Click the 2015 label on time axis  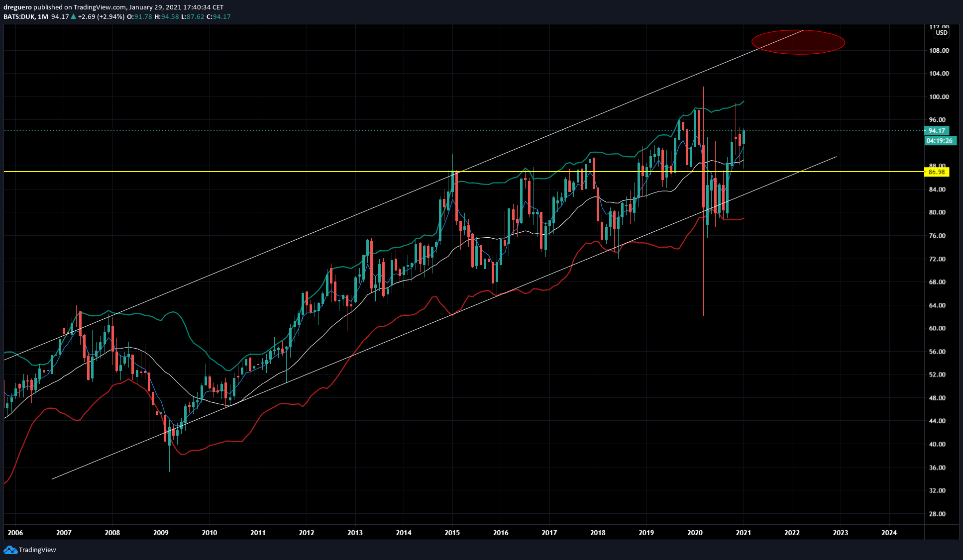pos(452,533)
